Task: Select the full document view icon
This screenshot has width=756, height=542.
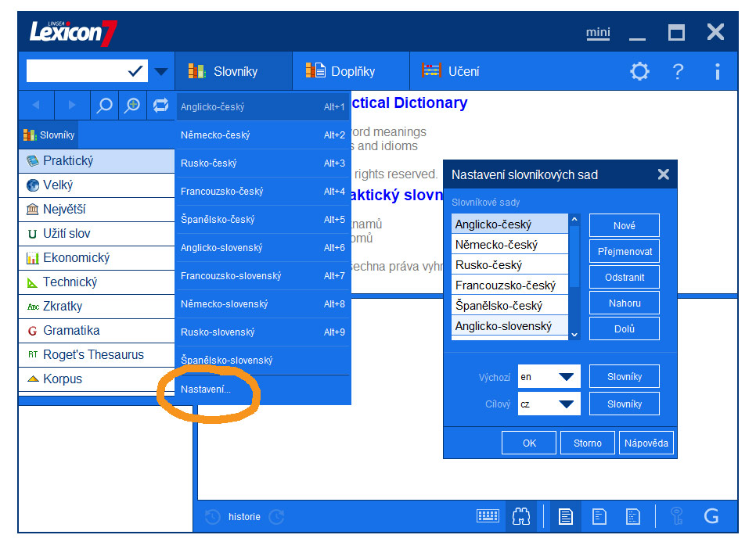Action: pyautogui.click(x=566, y=516)
